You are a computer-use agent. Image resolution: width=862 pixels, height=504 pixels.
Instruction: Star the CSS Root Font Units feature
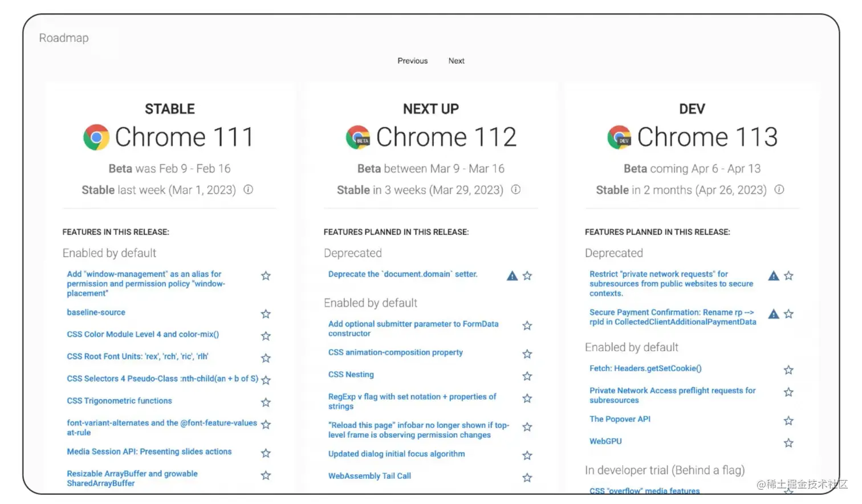[x=266, y=359]
